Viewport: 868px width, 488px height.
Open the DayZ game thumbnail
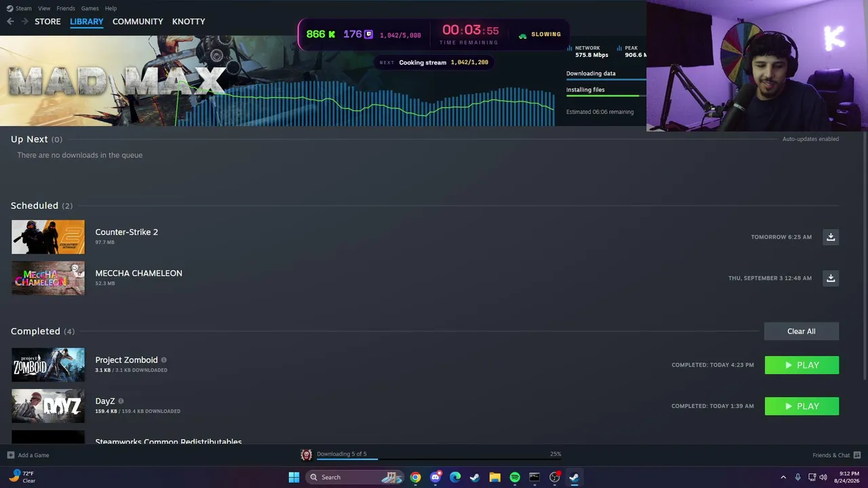[48, 406]
